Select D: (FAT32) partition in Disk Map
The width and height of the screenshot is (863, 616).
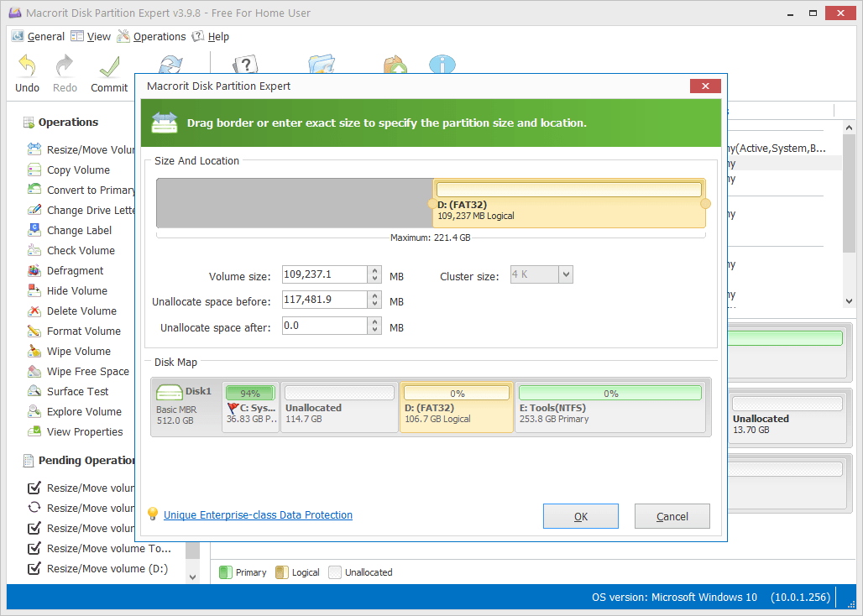457,407
